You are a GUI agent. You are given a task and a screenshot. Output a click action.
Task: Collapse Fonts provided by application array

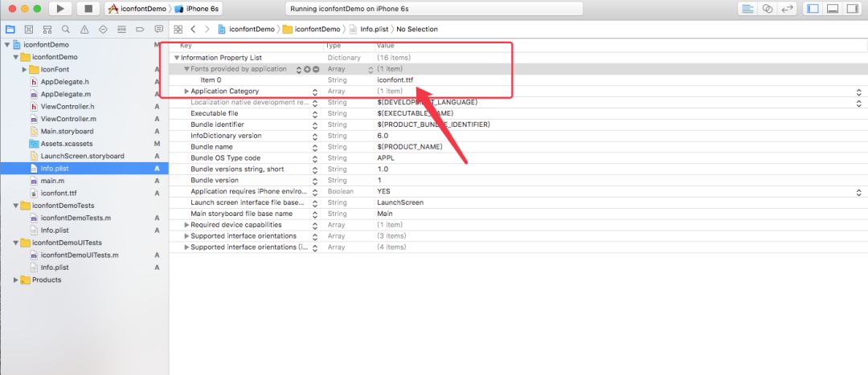click(186, 69)
